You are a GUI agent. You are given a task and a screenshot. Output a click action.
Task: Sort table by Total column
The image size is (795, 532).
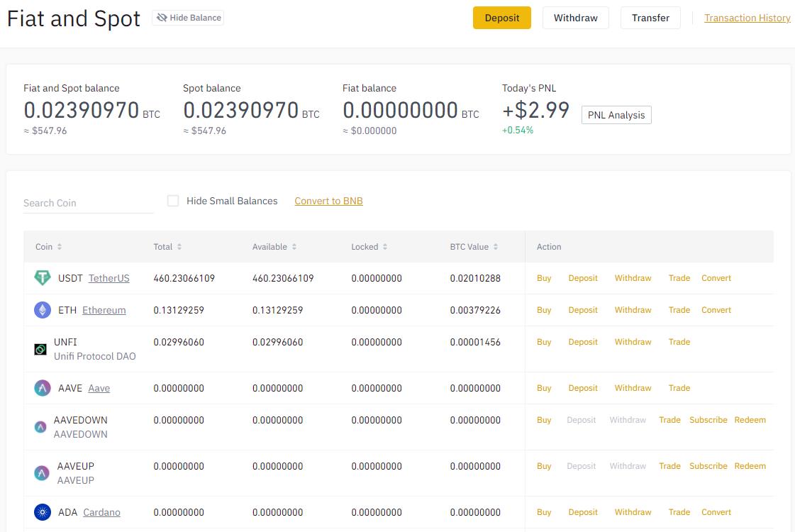[167, 247]
